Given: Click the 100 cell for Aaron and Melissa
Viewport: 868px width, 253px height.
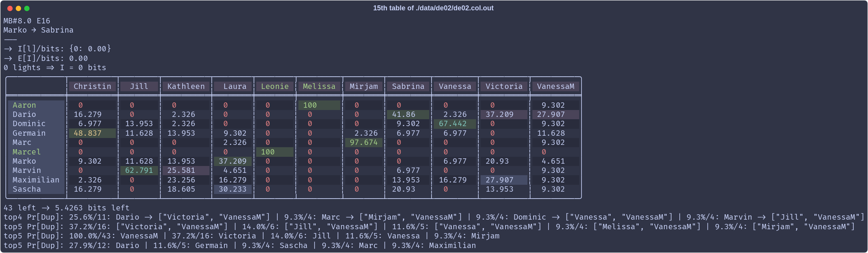Looking at the screenshot, I should (x=320, y=105).
